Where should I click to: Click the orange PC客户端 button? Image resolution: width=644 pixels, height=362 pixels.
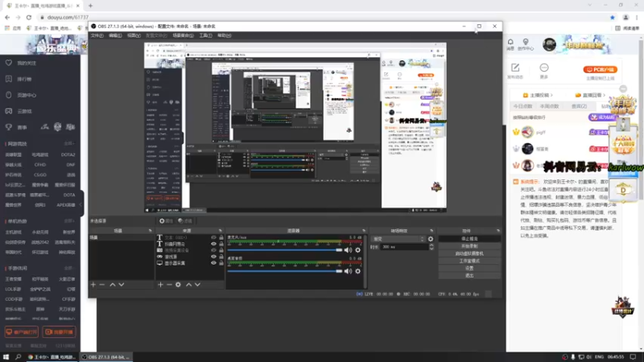600,70
